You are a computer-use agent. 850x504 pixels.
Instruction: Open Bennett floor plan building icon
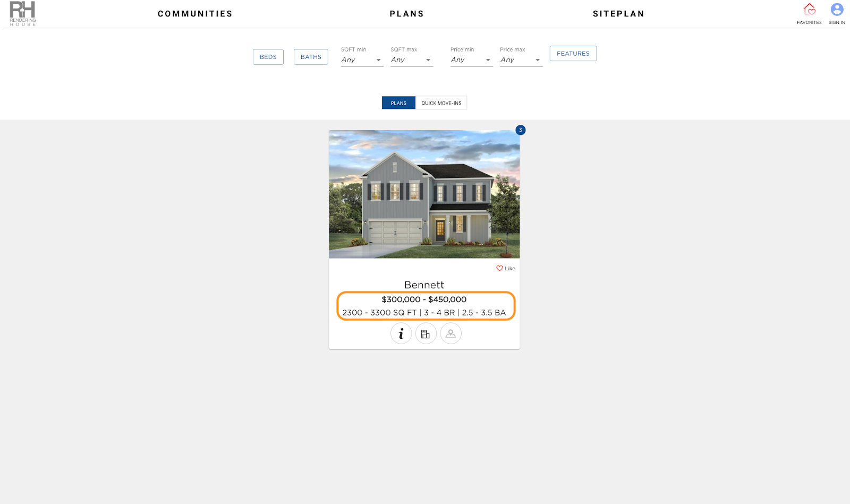[x=426, y=334]
